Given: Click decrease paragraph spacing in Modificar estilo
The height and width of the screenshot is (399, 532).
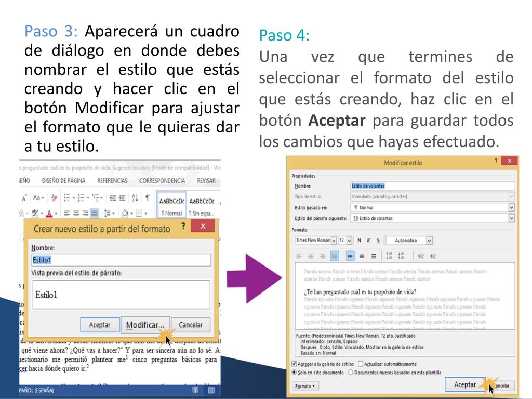Looking at the screenshot, I should [x=401, y=256].
